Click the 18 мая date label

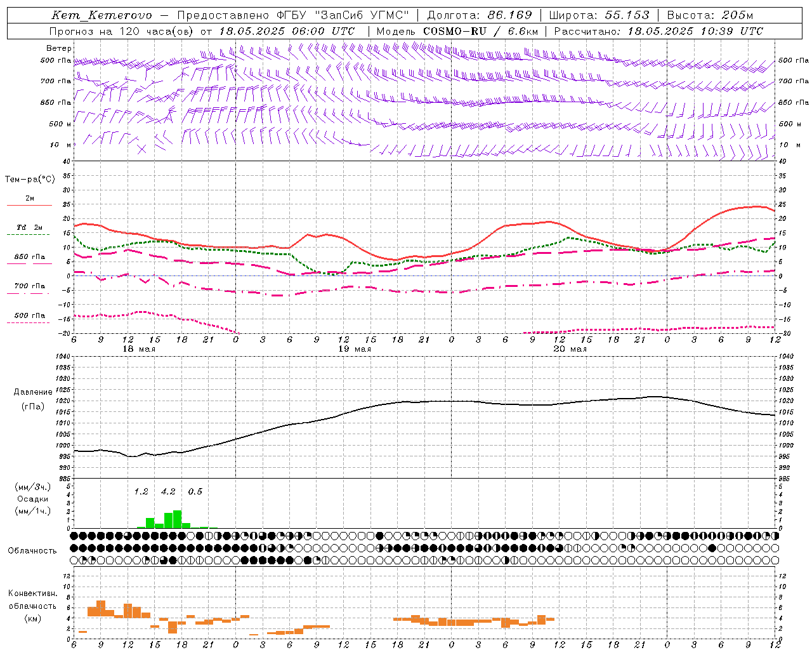pos(139,349)
